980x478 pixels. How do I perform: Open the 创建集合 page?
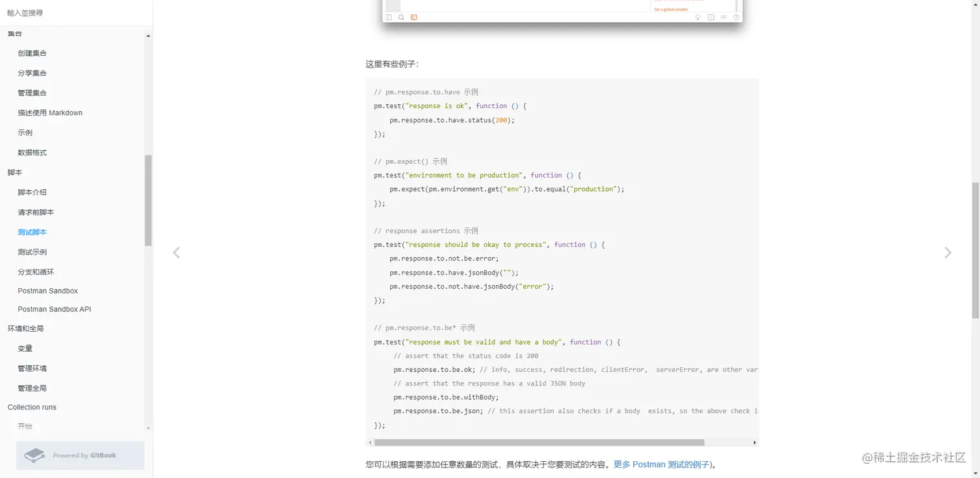coord(32,53)
